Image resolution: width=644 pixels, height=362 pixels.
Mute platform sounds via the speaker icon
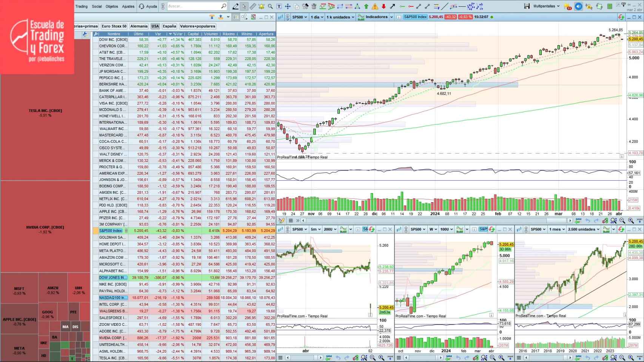coord(578,6)
